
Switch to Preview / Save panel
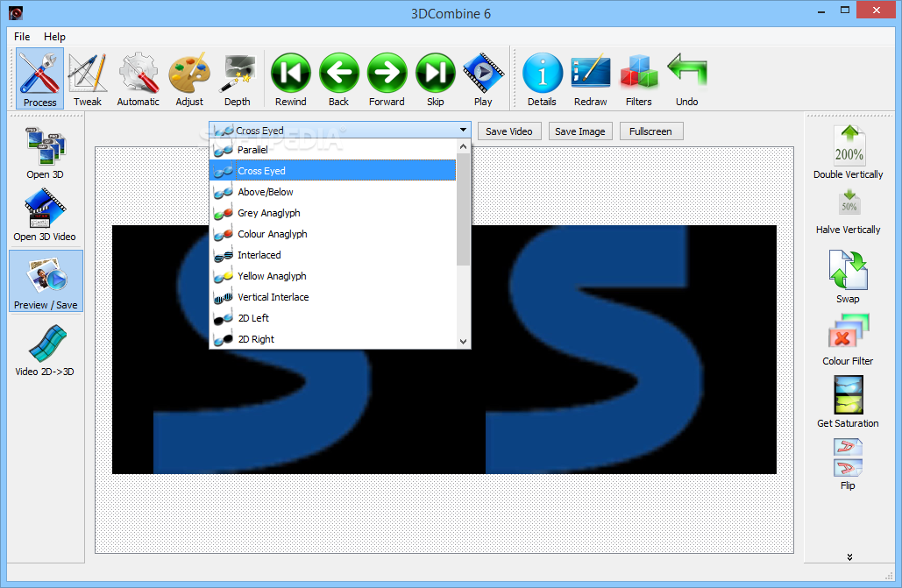click(x=46, y=281)
